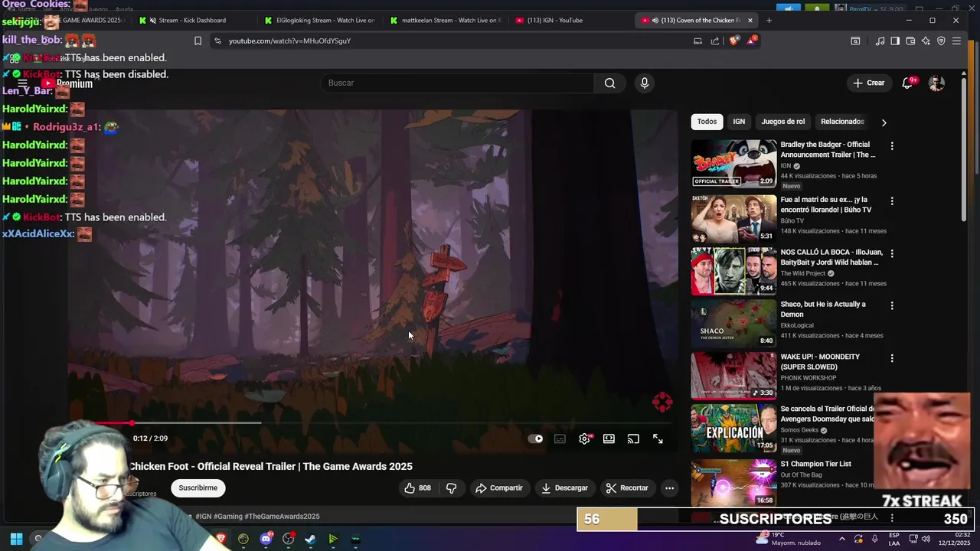Open options for Bradley the Badger video
Viewport: 980px width, 551px height.
click(892, 145)
